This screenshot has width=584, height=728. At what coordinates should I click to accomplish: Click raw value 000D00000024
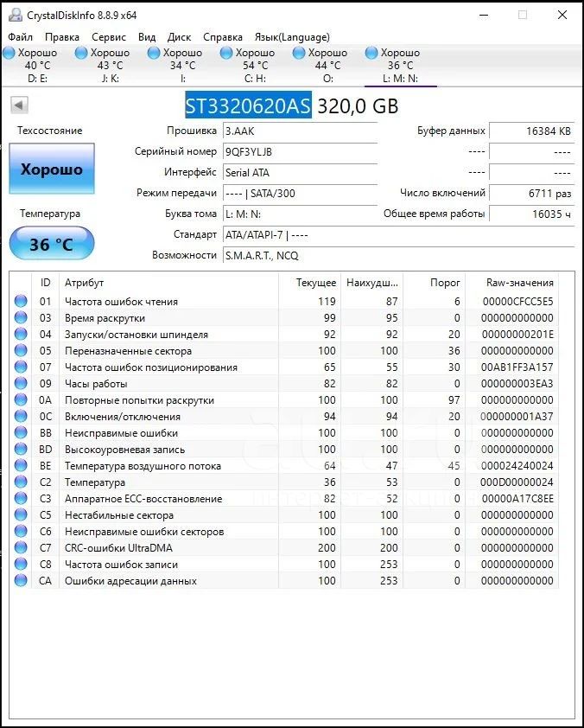click(x=517, y=482)
